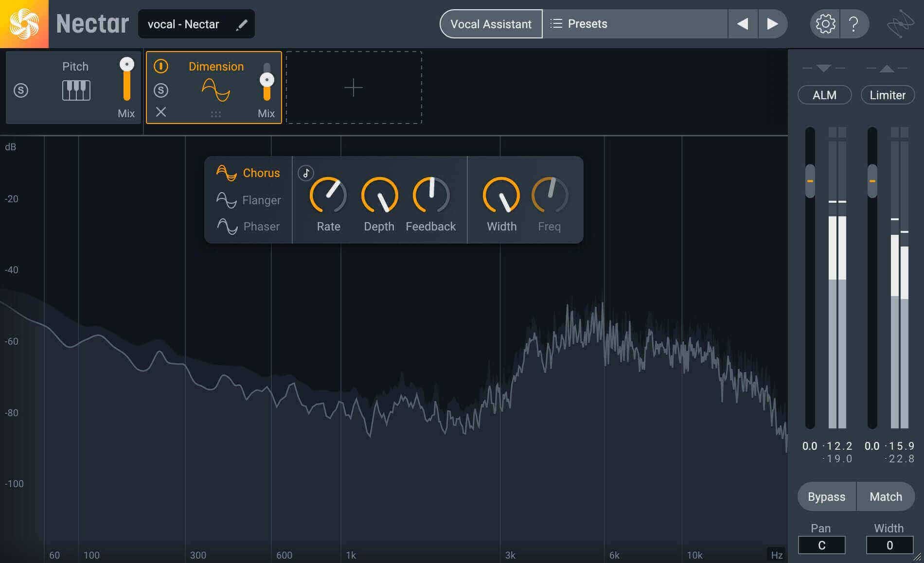Click the output gain fader handle

[872, 181]
